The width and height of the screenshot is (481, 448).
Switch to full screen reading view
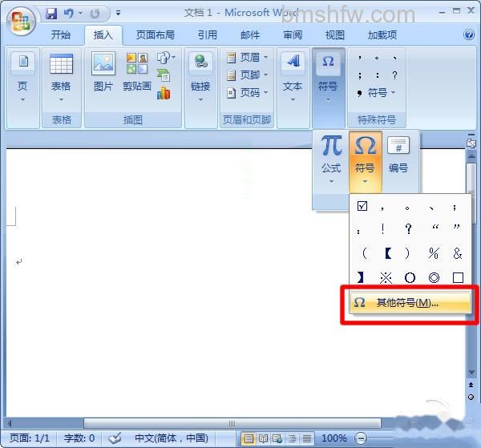263,438
